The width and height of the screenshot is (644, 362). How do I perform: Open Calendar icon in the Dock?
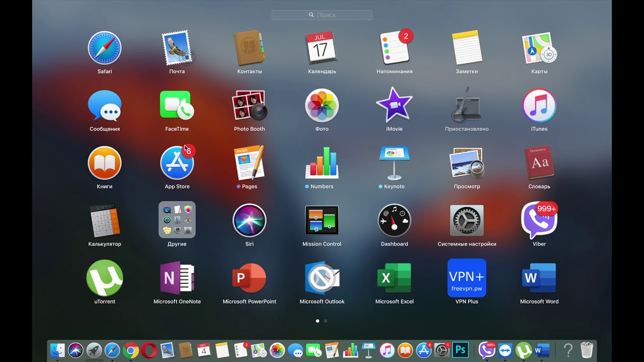(204, 350)
